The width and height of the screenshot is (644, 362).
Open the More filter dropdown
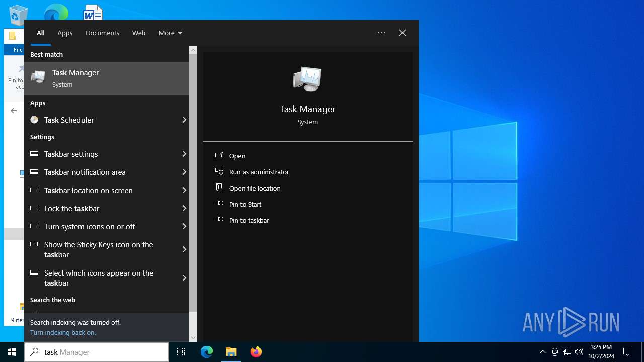pos(170,33)
